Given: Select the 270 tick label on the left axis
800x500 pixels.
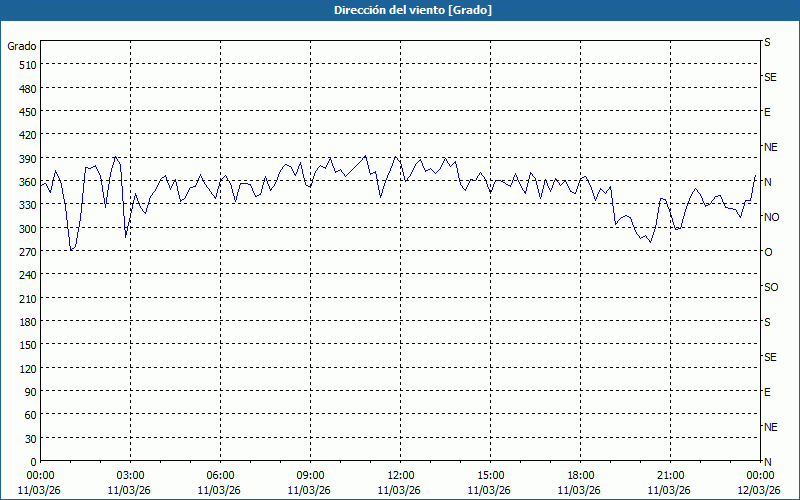Looking at the screenshot, I should click(26, 252).
